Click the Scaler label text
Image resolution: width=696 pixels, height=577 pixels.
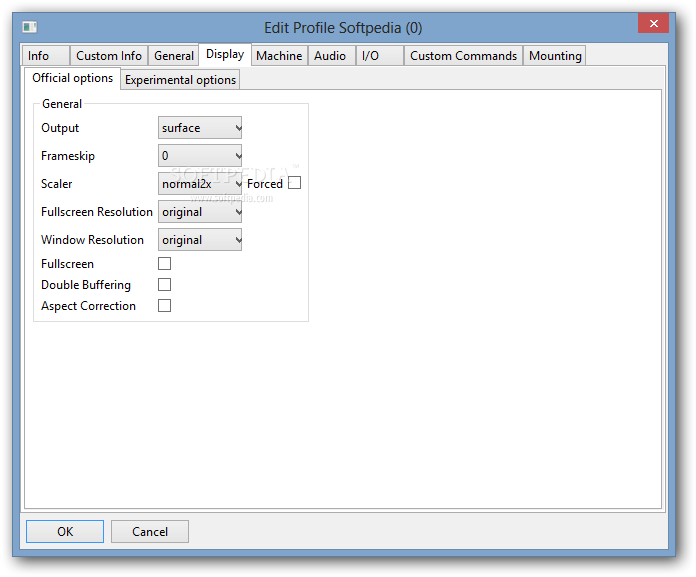click(56, 184)
